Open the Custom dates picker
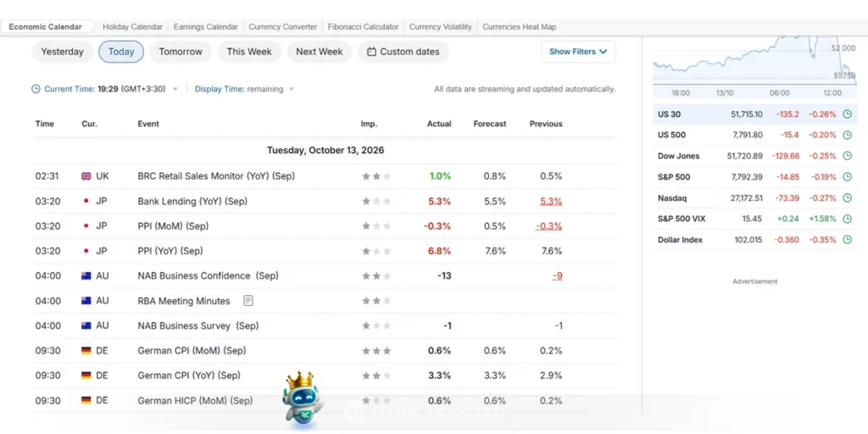Screen dimensions: 868x434 click(403, 52)
